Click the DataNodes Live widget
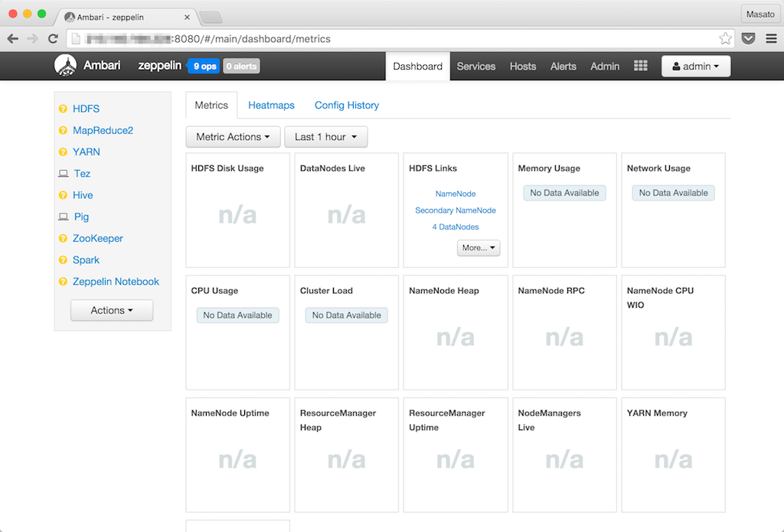This screenshot has height=532, width=784. pyautogui.click(x=347, y=210)
